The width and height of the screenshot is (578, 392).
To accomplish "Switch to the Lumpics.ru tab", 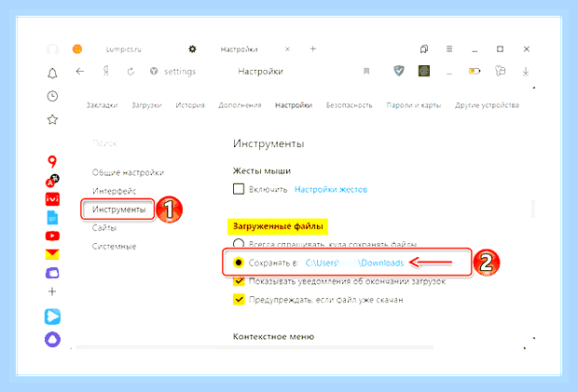I will click(x=123, y=49).
